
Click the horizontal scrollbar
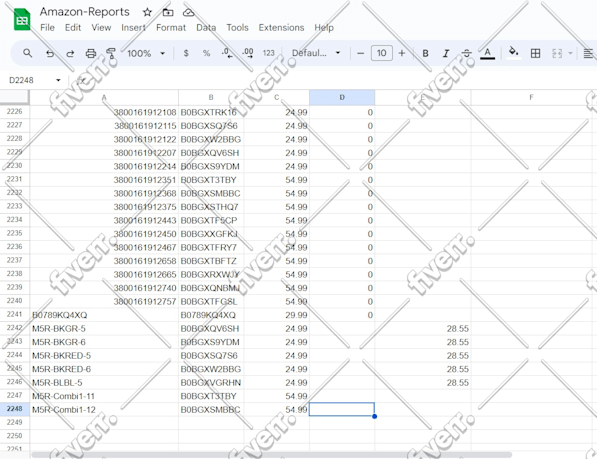271,454
